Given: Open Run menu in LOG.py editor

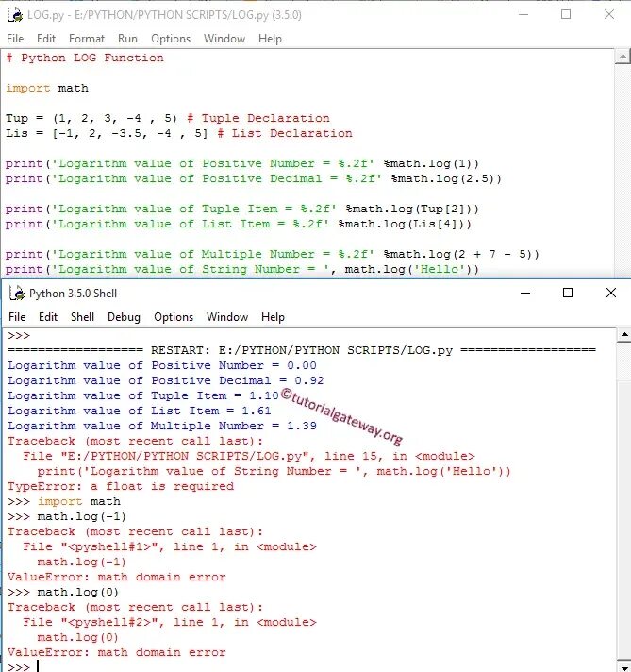Looking at the screenshot, I should pos(127,39).
